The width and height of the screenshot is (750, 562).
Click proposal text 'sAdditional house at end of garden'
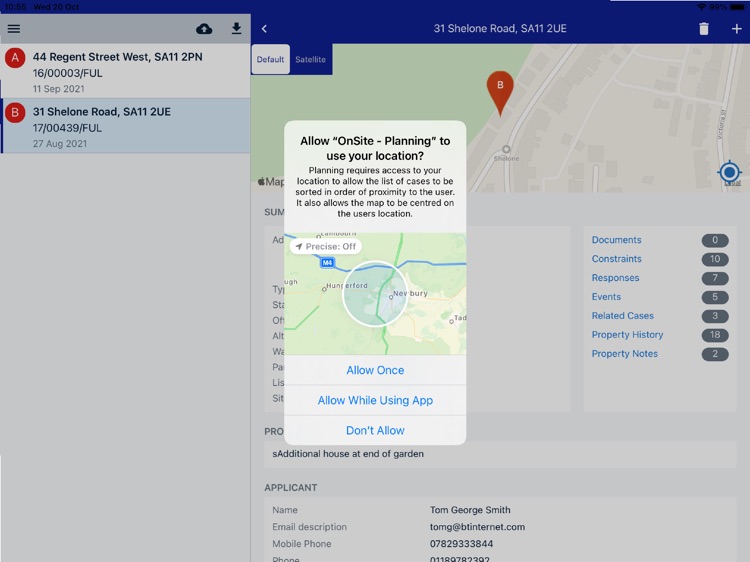click(348, 453)
